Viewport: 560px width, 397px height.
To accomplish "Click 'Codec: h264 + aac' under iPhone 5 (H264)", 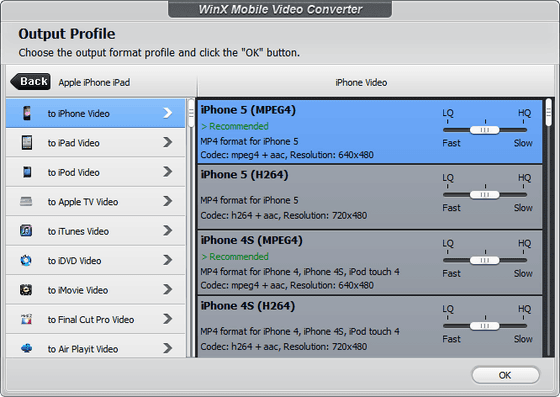I will coord(240,216).
